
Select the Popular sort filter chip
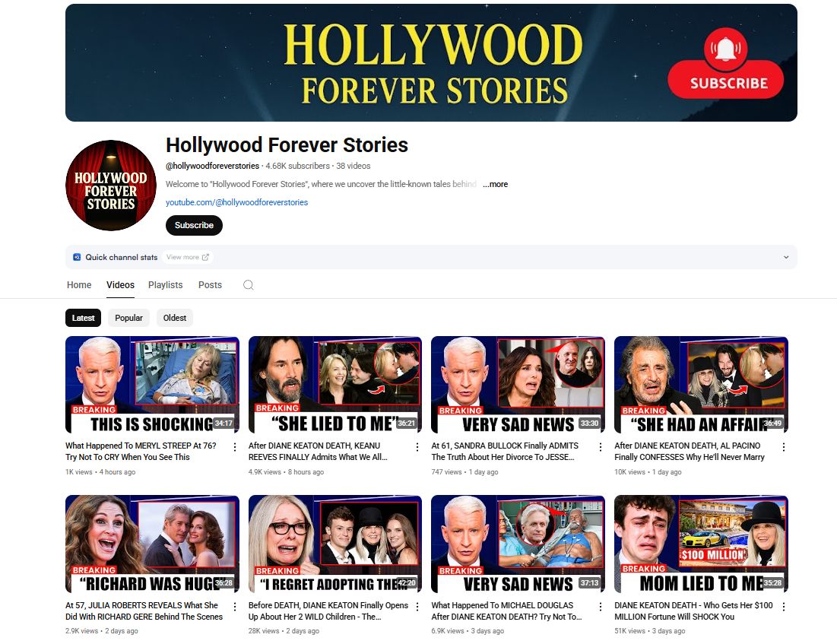pyautogui.click(x=128, y=318)
